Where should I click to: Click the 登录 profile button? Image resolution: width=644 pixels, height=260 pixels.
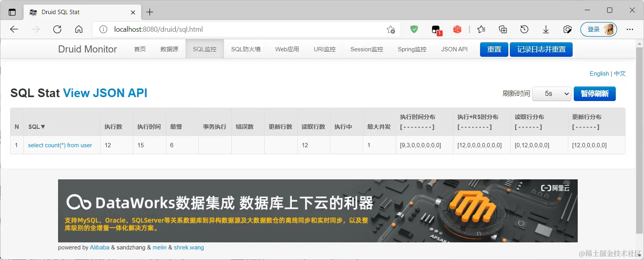pyautogui.click(x=599, y=29)
